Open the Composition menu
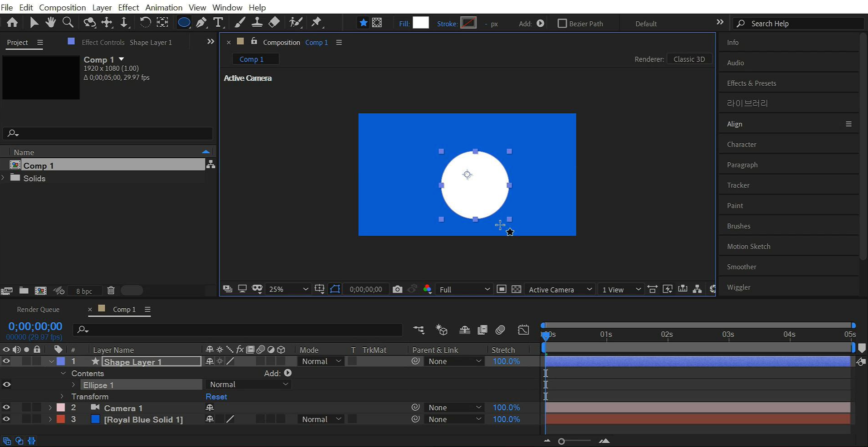The image size is (868, 447). pyautogui.click(x=63, y=7)
